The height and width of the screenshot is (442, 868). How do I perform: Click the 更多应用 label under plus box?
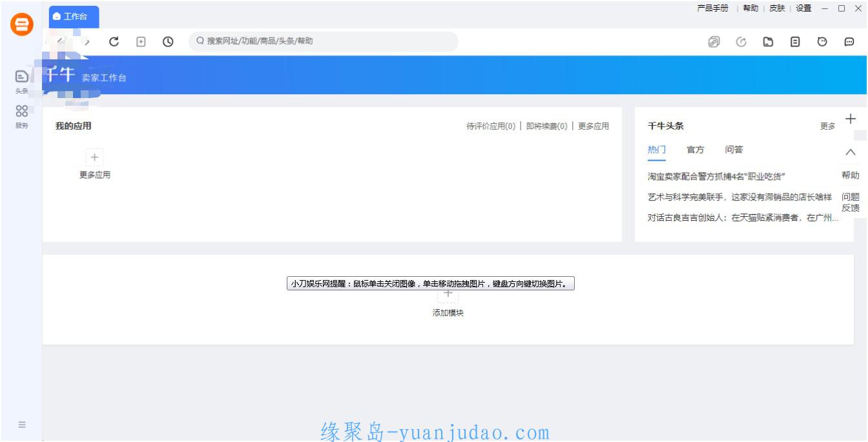coord(95,175)
